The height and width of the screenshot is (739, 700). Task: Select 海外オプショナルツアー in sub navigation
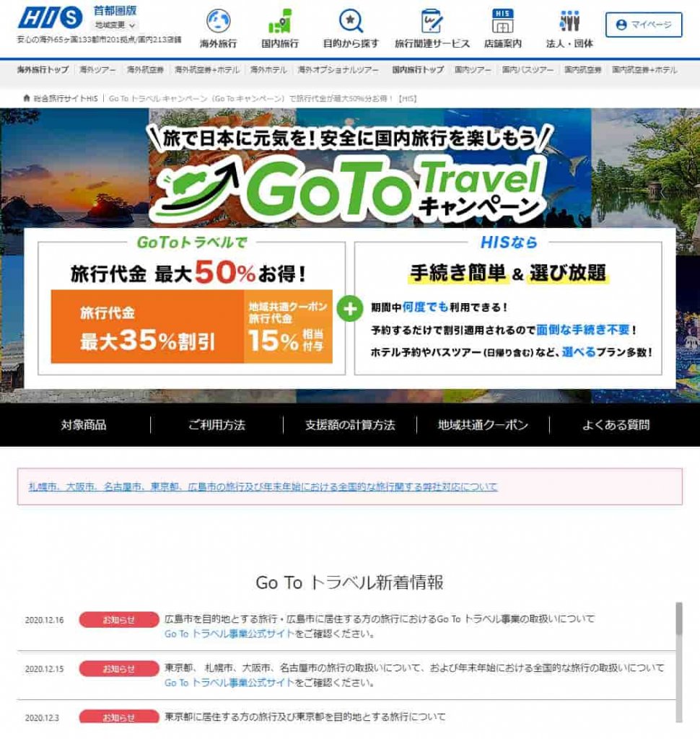(x=338, y=70)
